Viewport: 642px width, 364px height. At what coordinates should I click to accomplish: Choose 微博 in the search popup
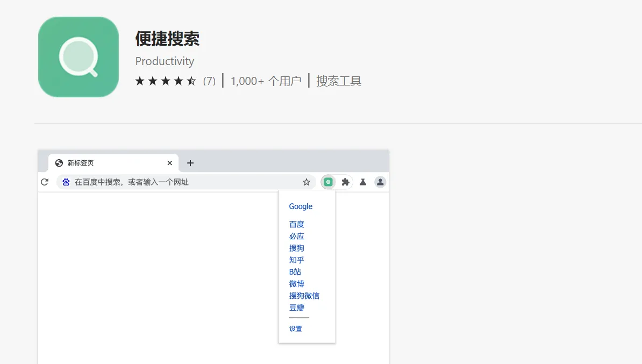click(x=296, y=284)
